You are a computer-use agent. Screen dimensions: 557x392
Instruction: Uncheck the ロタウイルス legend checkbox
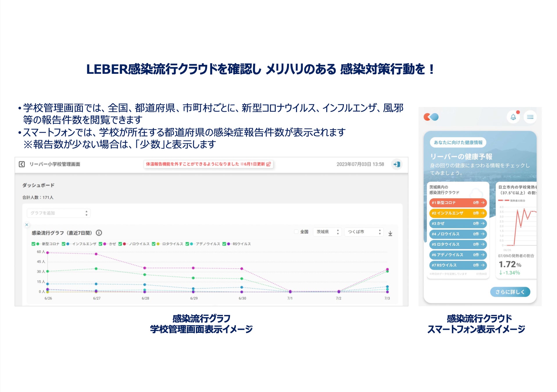(x=154, y=244)
